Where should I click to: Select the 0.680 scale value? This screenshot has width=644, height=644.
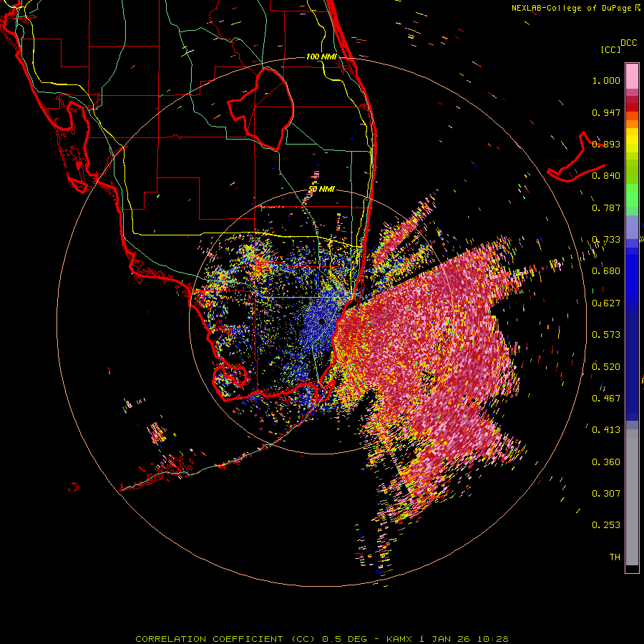pos(606,271)
